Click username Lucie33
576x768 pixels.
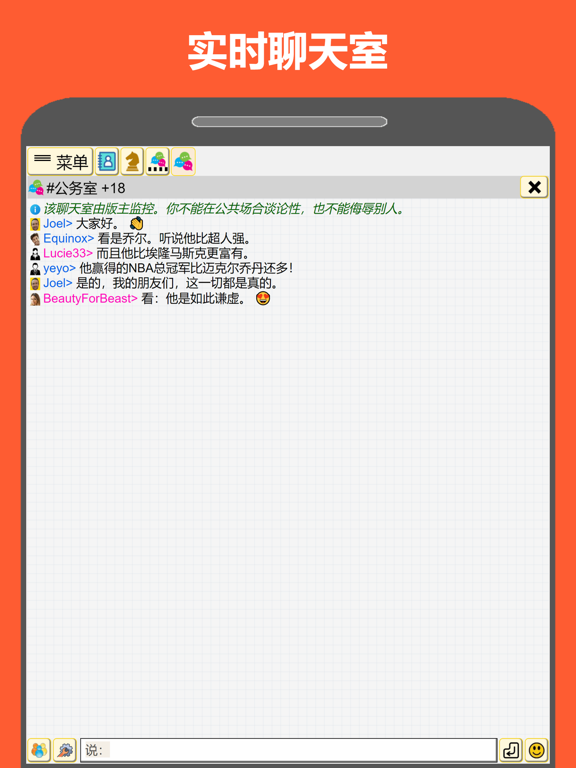[68, 254]
